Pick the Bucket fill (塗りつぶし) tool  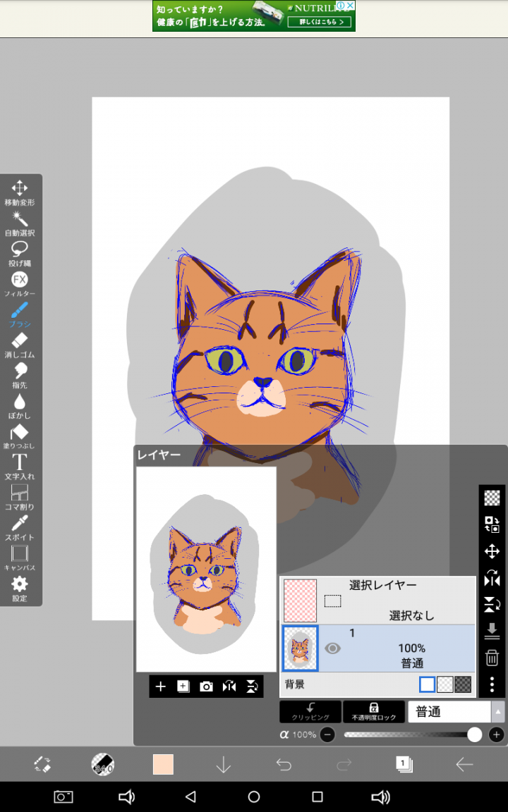coord(20,436)
